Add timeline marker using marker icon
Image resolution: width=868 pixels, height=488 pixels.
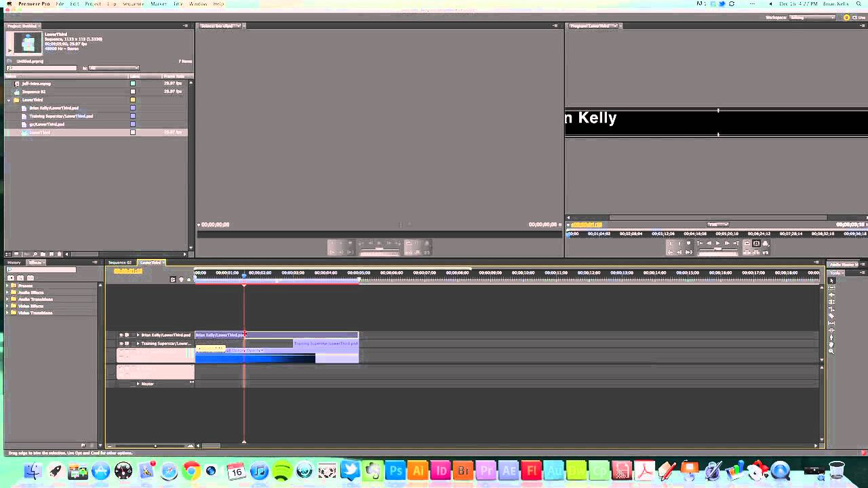pos(189,279)
